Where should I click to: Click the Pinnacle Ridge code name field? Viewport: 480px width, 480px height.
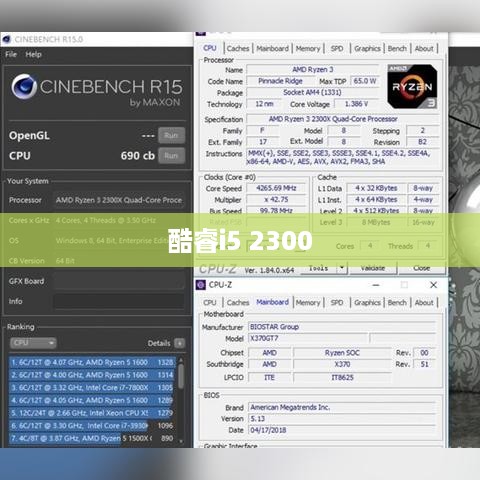(280, 81)
